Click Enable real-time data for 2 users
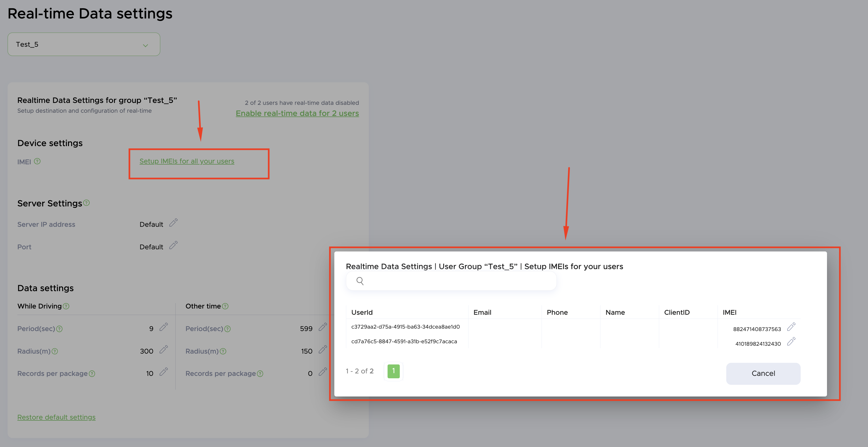This screenshot has height=447, width=868. (297, 113)
